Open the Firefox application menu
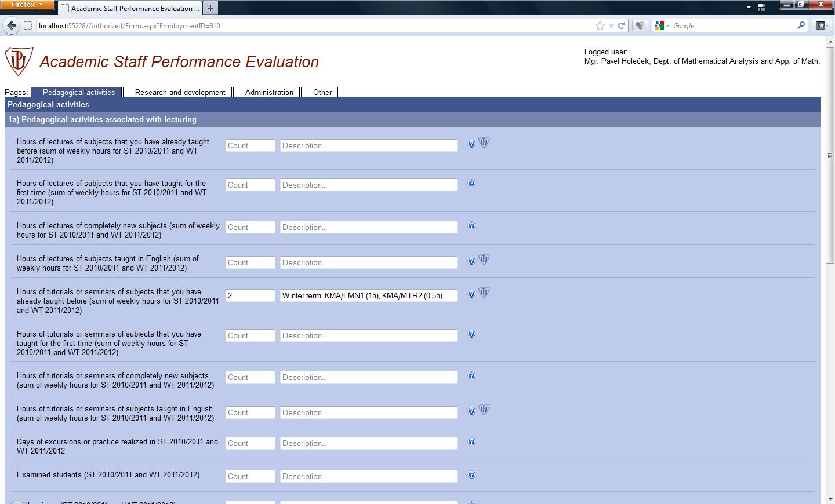This screenshot has width=835, height=504. click(27, 5)
